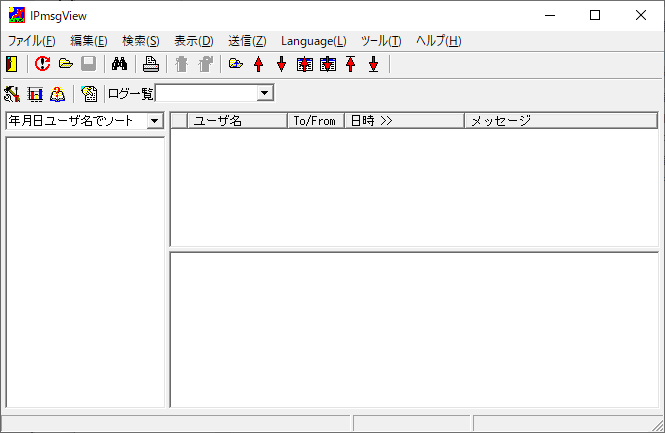The image size is (665, 433).
Task: Open help with the question mark book icon
Action: click(x=58, y=94)
